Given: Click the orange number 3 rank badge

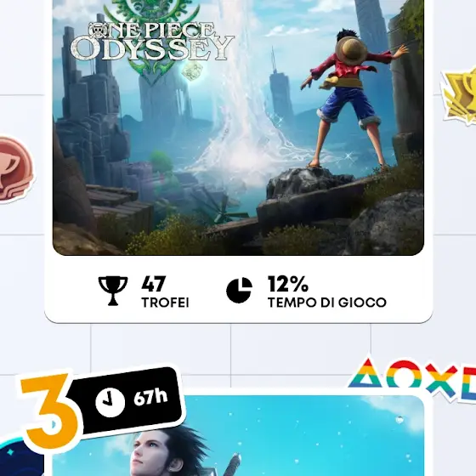Looking at the screenshot, I should coord(50,411).
